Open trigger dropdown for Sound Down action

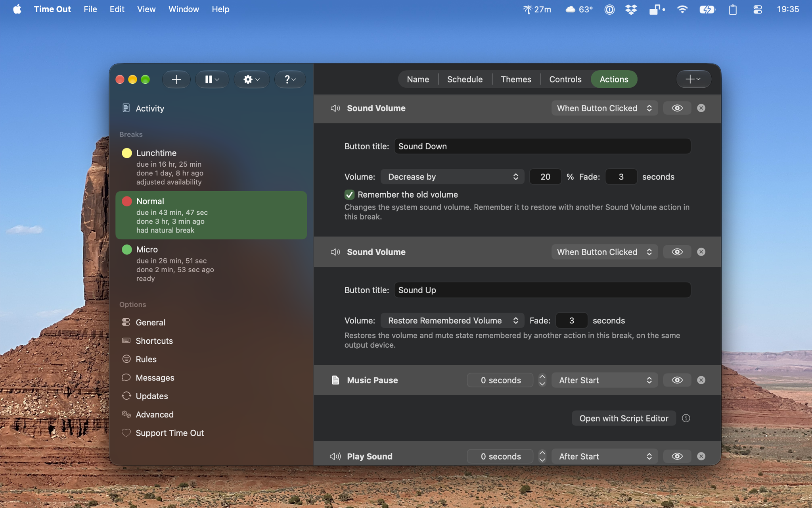click(604, 108)
